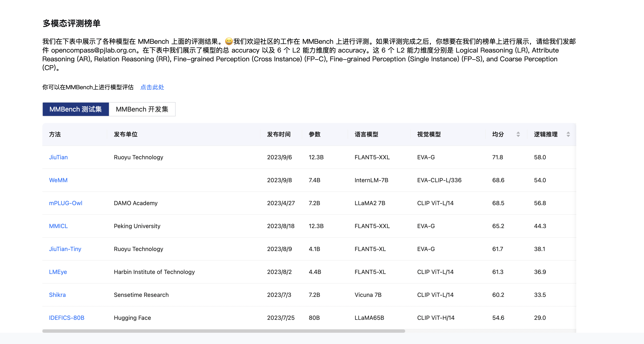Sort table by 均分 column icon
The image size is (644, 344).
pyautogui.click(x=518, y=134)
